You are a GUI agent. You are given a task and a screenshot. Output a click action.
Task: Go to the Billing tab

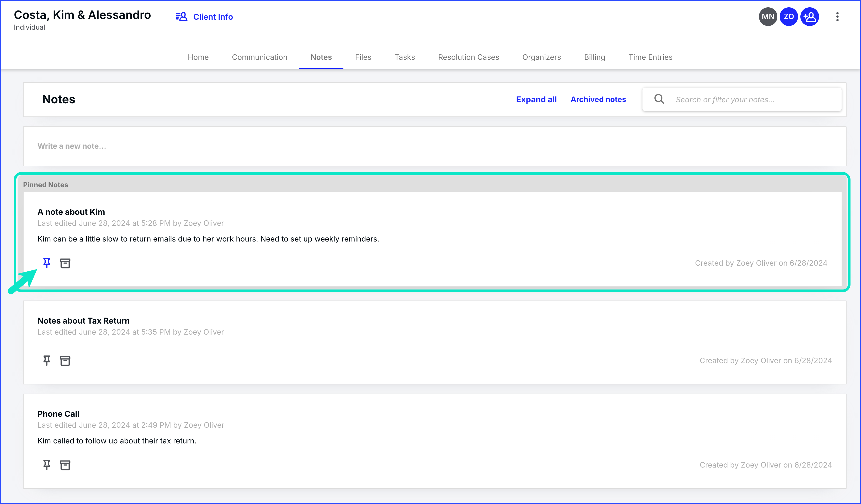click(x=594, y=57)
